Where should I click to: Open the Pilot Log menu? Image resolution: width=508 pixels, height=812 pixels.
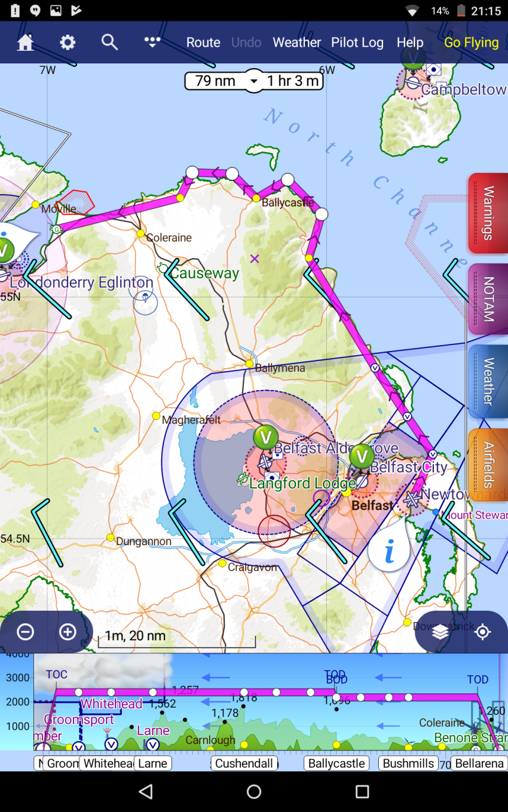tap(357, 42)
